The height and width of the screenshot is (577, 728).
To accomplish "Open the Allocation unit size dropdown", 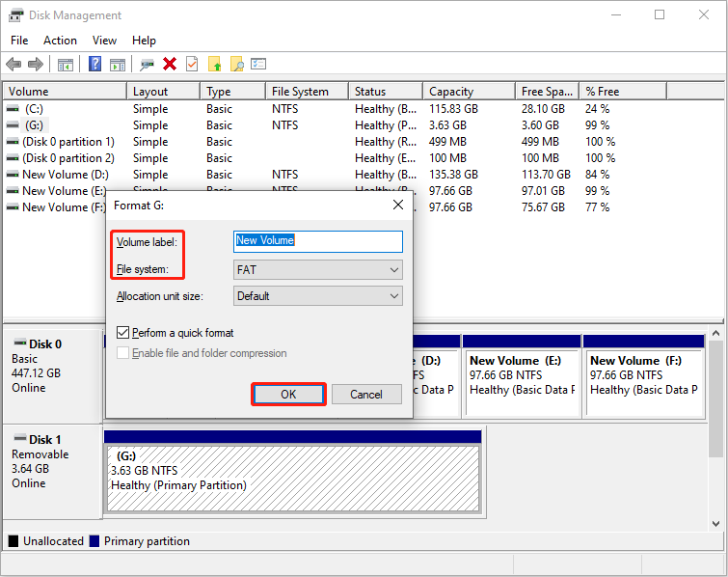I will click(318, 296).
